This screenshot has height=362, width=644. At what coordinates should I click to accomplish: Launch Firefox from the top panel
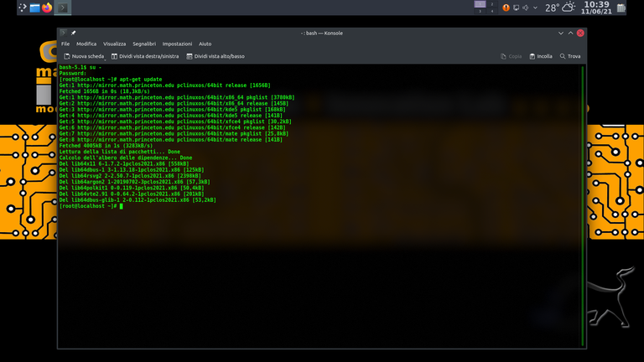[x=47, y=8]
